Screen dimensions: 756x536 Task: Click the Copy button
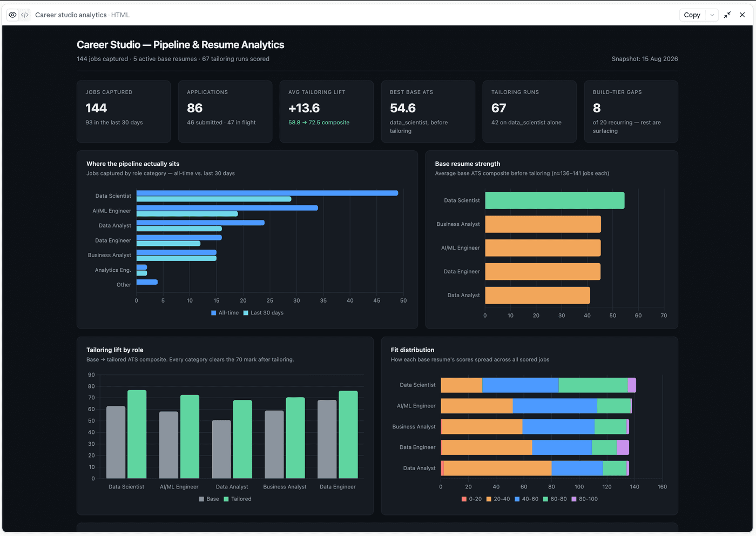click(692, 15)
